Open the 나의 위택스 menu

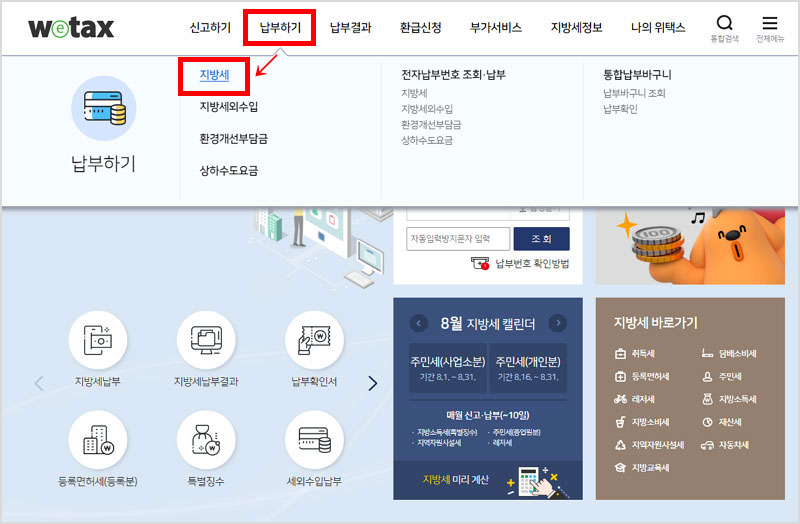[x=658, y=28]
